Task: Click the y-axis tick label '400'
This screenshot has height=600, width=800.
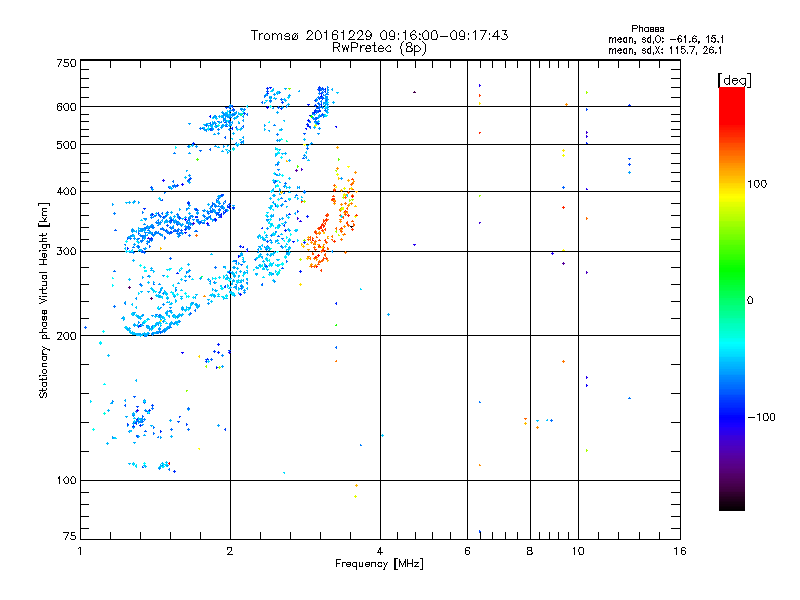Action: click(x=67, y=191)
